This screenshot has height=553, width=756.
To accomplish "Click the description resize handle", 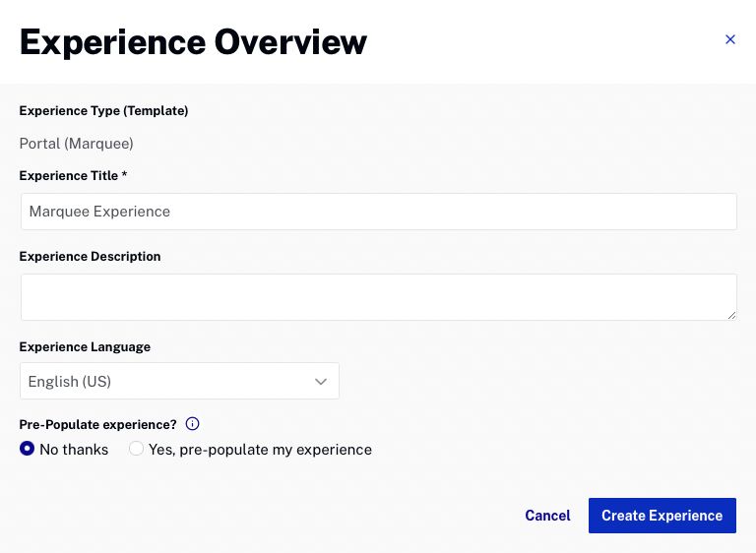I will (731, 315).
